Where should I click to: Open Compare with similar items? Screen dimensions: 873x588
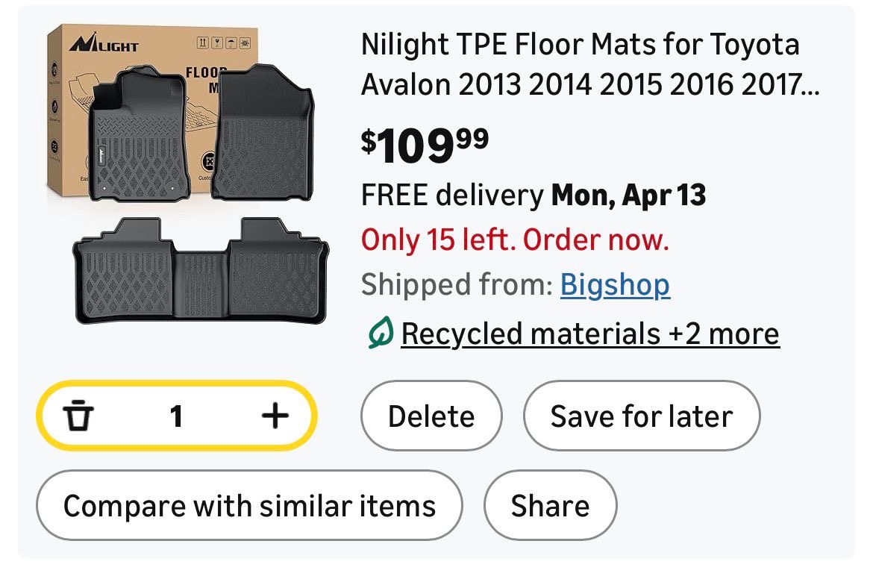coord(249,505)
